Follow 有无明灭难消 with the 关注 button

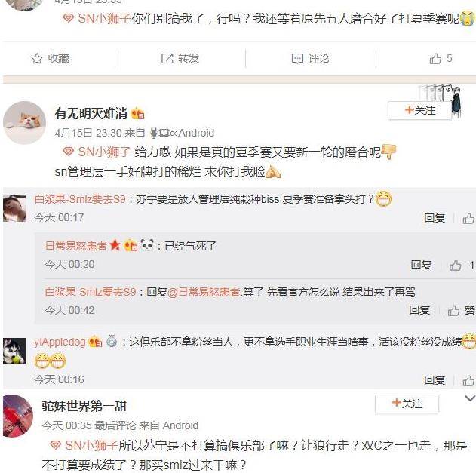tap(420, 110)
